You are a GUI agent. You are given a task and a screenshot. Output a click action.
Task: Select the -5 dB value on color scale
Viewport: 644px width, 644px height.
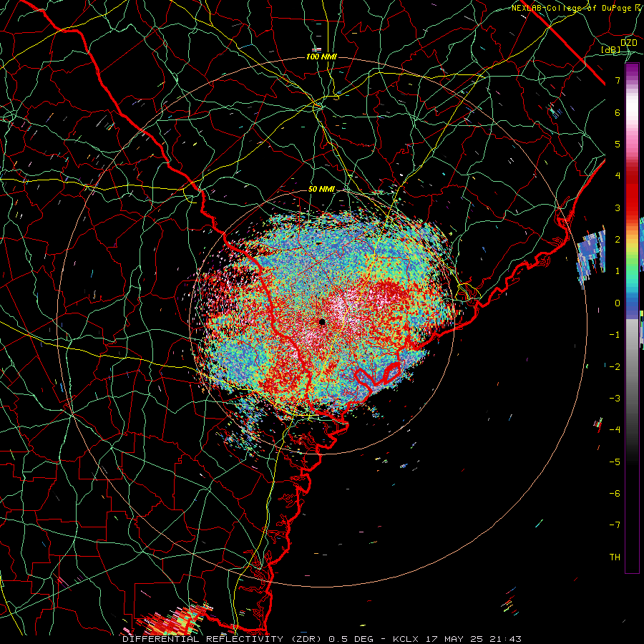[x=615, y=462]
